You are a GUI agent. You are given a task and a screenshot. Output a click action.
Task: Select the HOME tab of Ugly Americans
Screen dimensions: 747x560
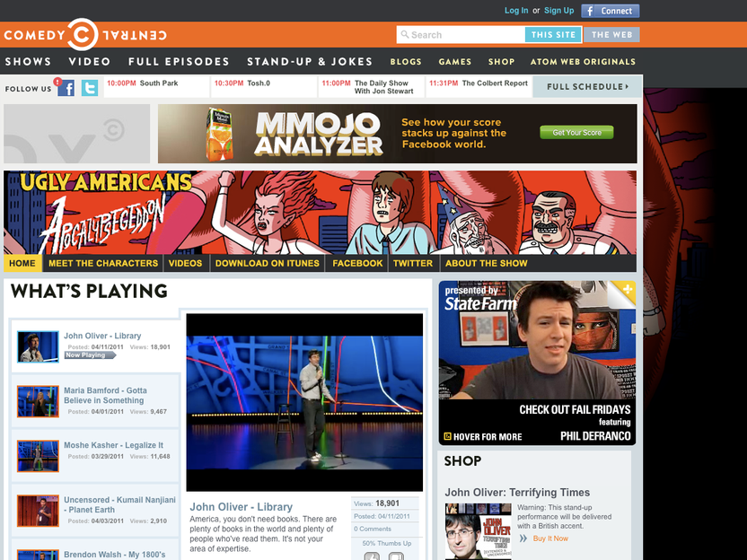22,263
